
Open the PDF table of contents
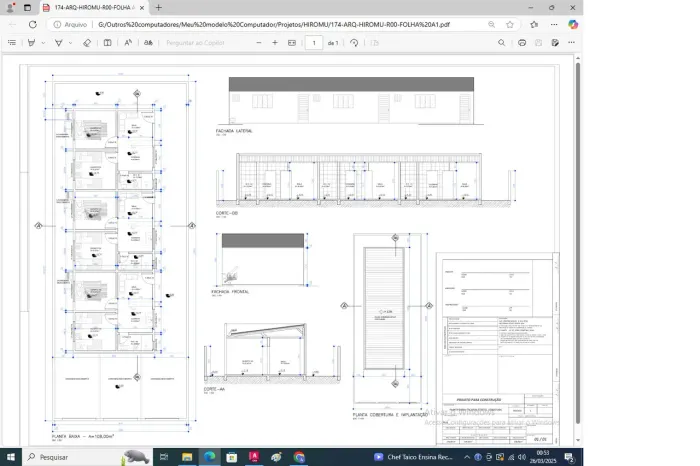pos(11,43)
